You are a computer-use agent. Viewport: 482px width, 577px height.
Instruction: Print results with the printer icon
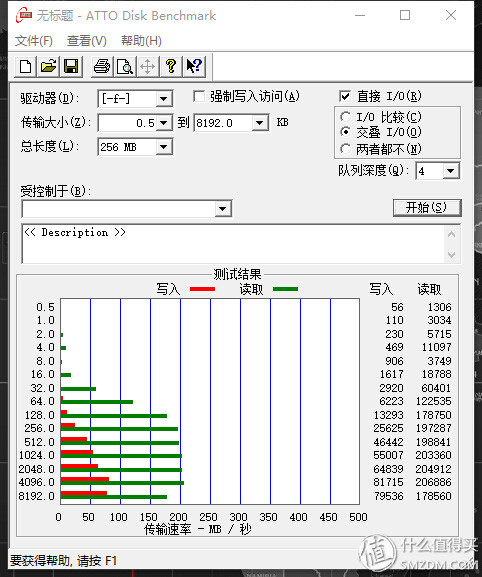[102, 67]
